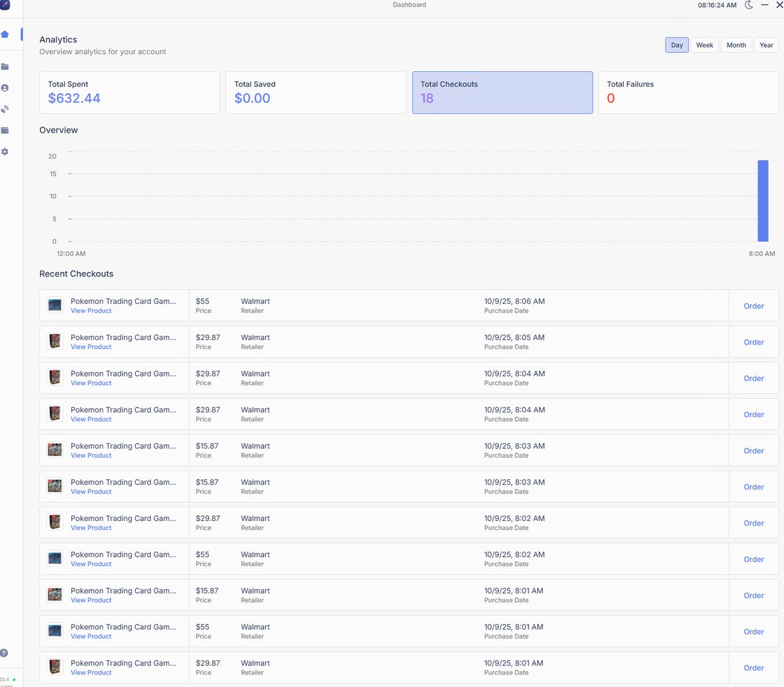The width and height of the screenshot is (784, 687).
Task: Click Walmart retailer in 8:05 AM row
Action: (x=255, y=337)
